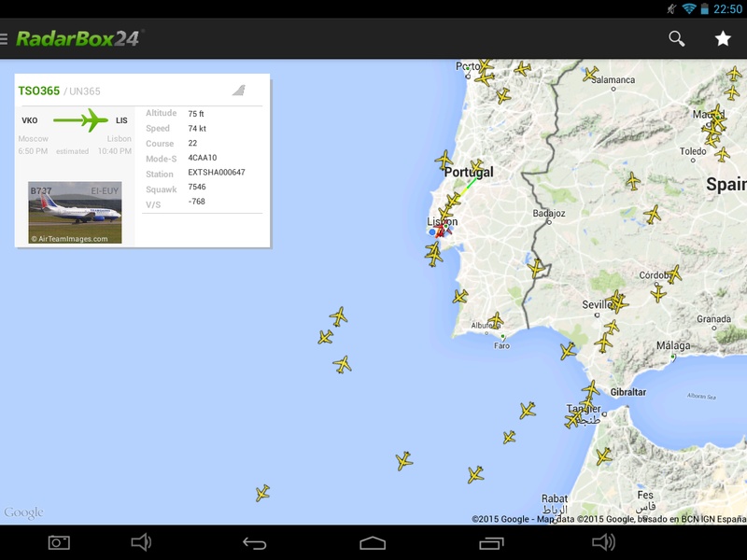Tap the favorites star icon
The image size is (747, 560).
723,38
